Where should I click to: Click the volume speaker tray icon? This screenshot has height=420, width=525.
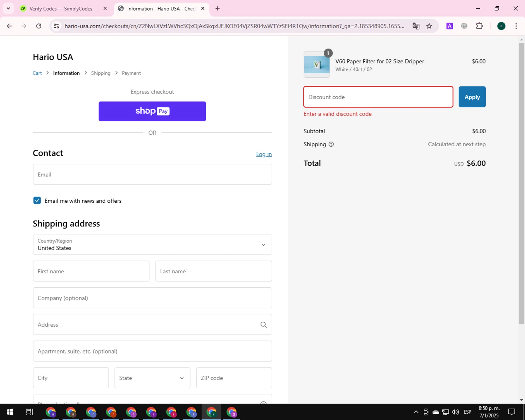[x=455, y=412]
